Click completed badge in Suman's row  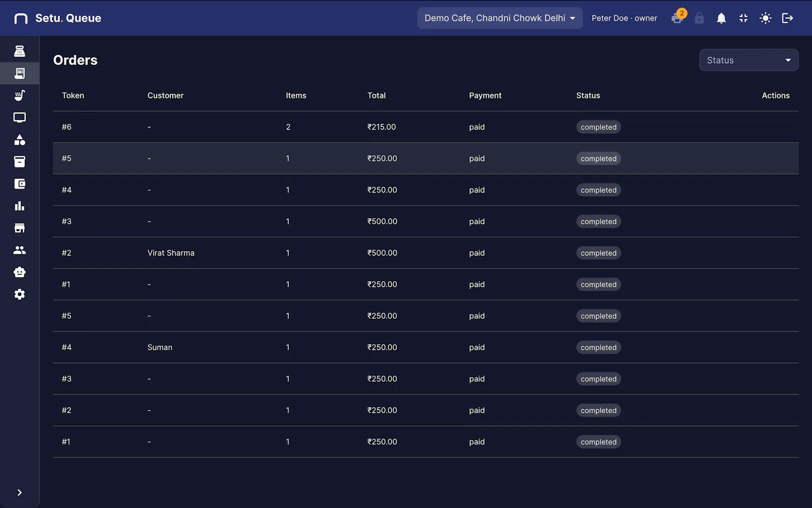pyautogui.click(x=598, y=347)
